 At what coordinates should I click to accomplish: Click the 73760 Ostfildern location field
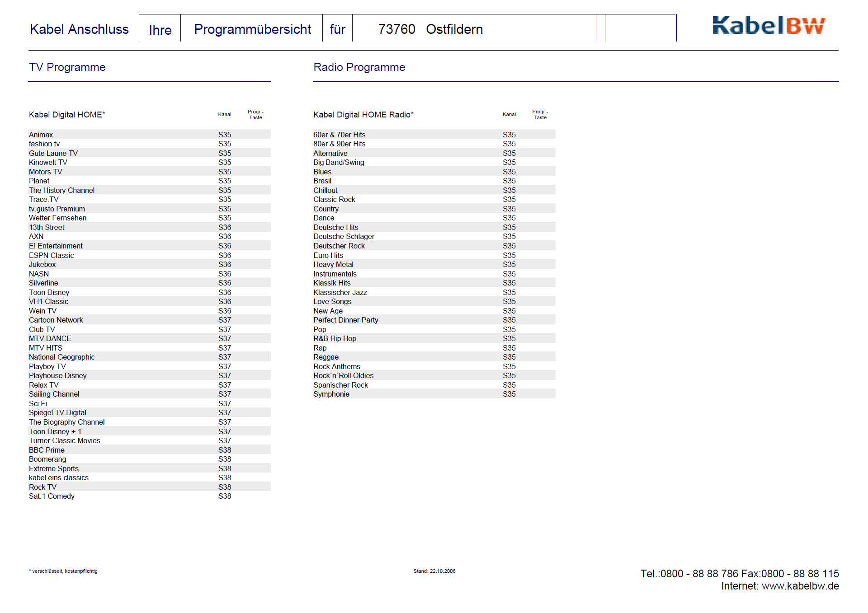(x=430, y=29)
